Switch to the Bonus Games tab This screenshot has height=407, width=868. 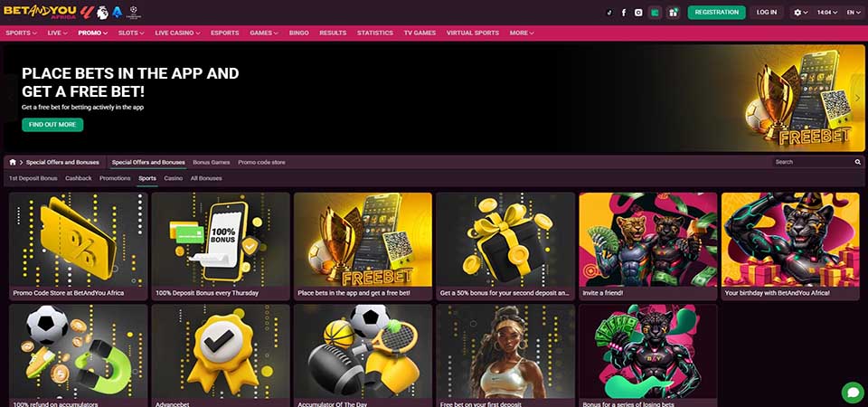(211, 162)
